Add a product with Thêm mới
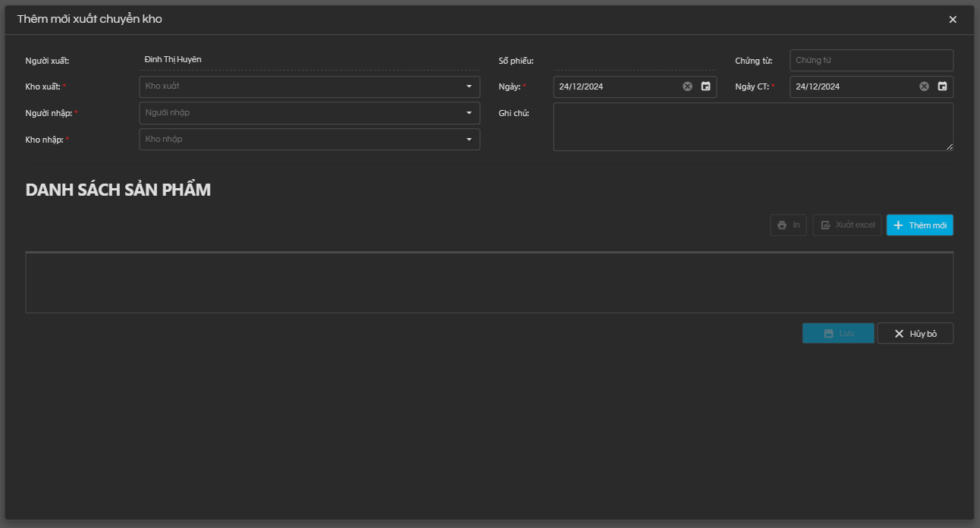This screenshot has width=980, height=528. pos(919,225)
